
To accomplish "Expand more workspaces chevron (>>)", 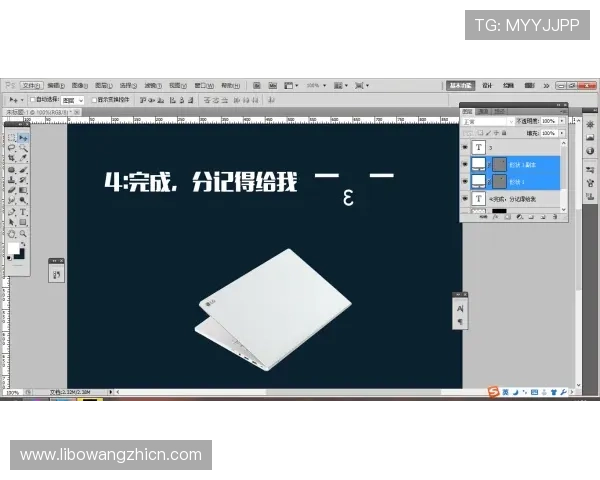I will coord(546,86).
